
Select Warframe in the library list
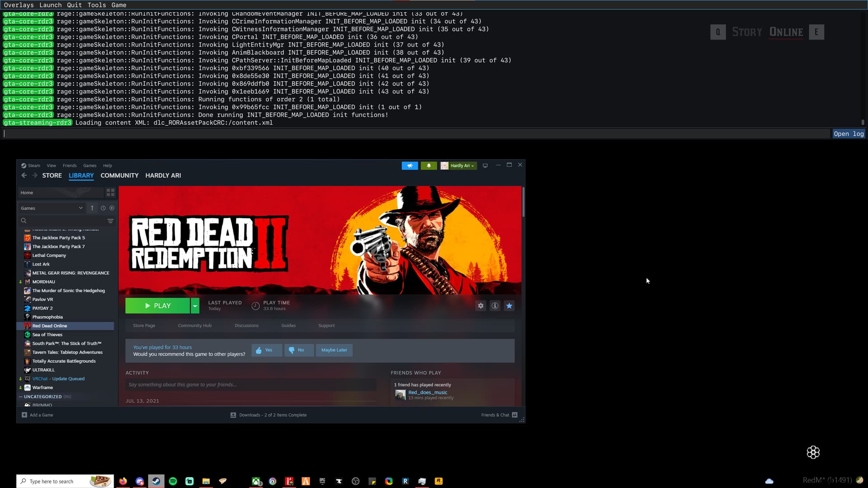click(x=42, y=388)
